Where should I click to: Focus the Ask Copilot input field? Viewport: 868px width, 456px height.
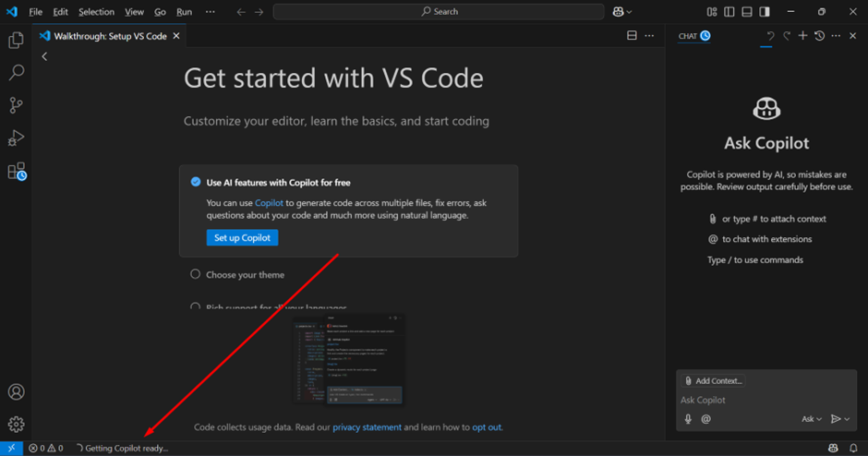pos(766,400)
